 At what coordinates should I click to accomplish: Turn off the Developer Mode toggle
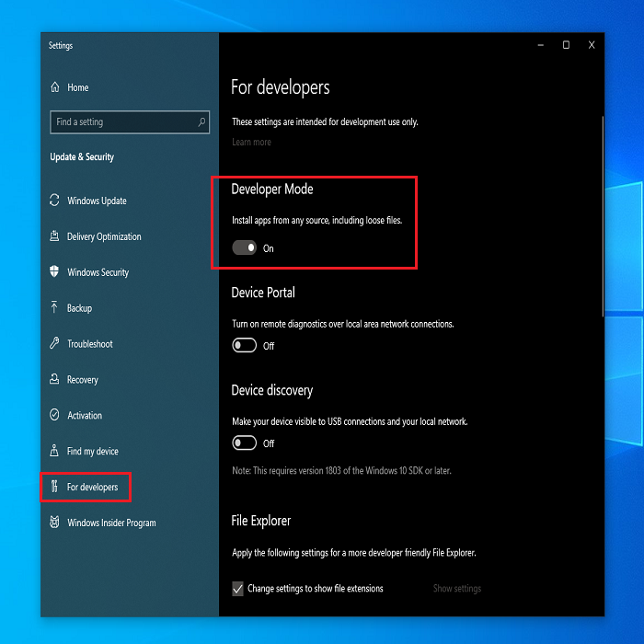pyautogui.click(x=245, y=247)
